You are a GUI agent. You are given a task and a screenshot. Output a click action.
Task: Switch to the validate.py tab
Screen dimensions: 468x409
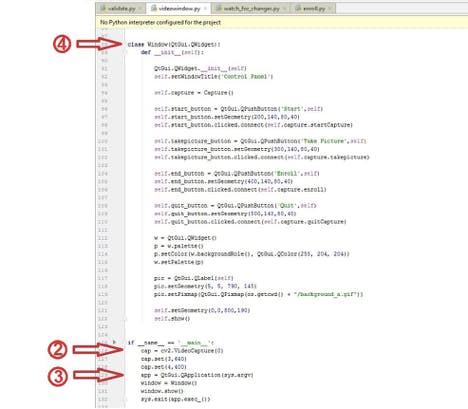click(x=121, y=9)
